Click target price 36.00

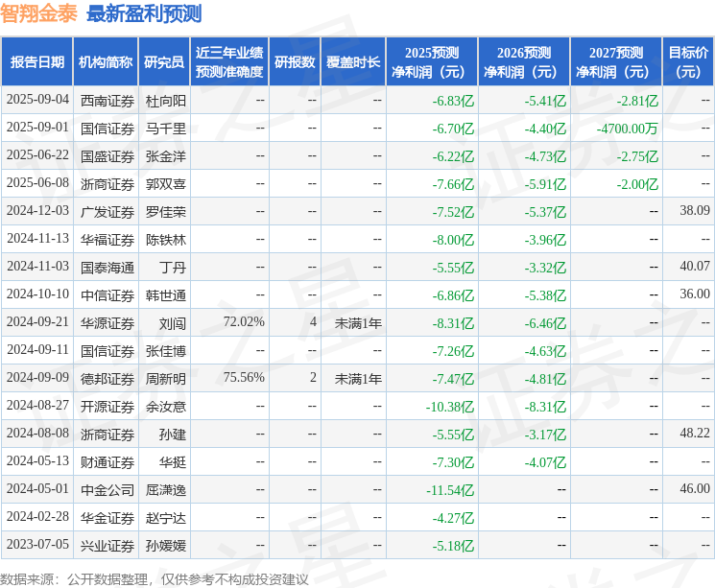695,294
